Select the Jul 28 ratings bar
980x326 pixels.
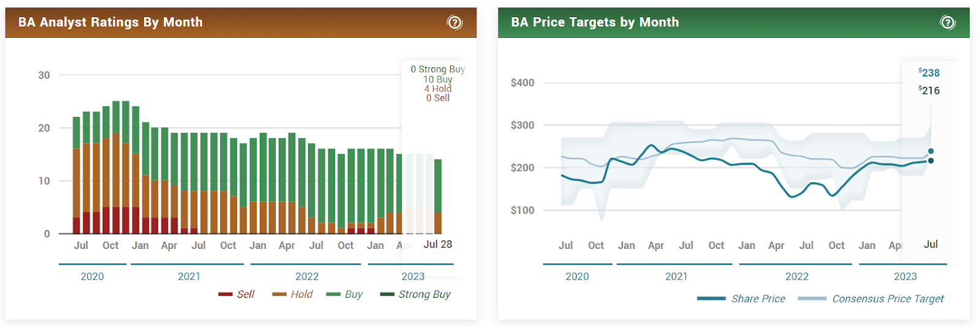[x=438, y=196]
